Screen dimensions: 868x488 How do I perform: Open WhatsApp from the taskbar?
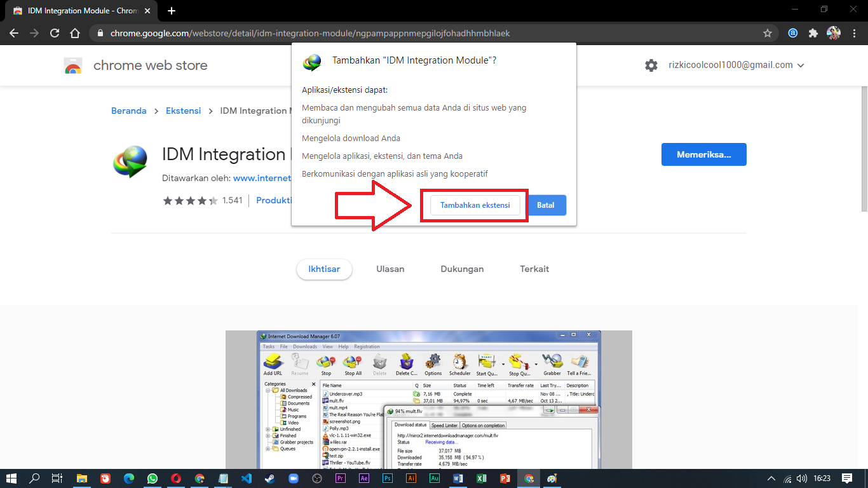pos(153,478)
